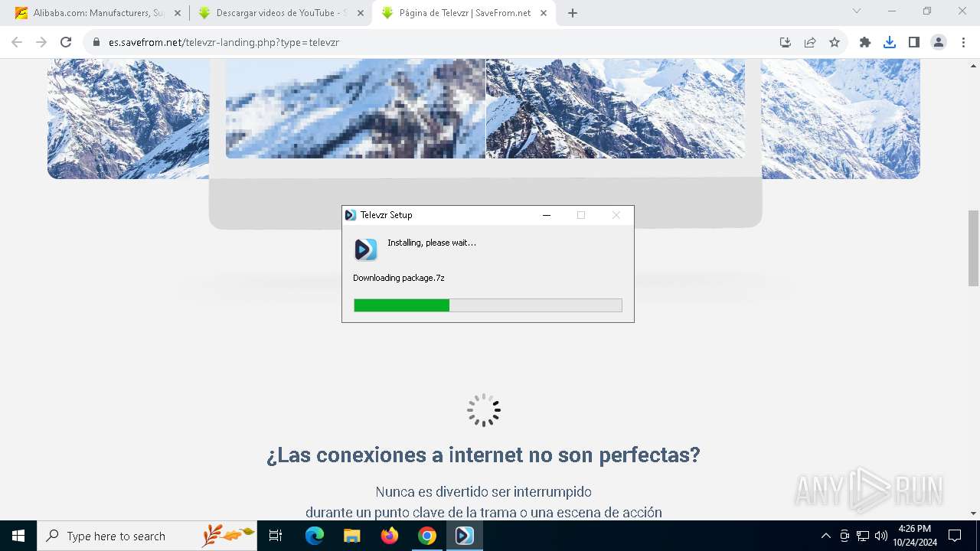
Task: View site information lock icon
Action: click(x=96, y=42)
